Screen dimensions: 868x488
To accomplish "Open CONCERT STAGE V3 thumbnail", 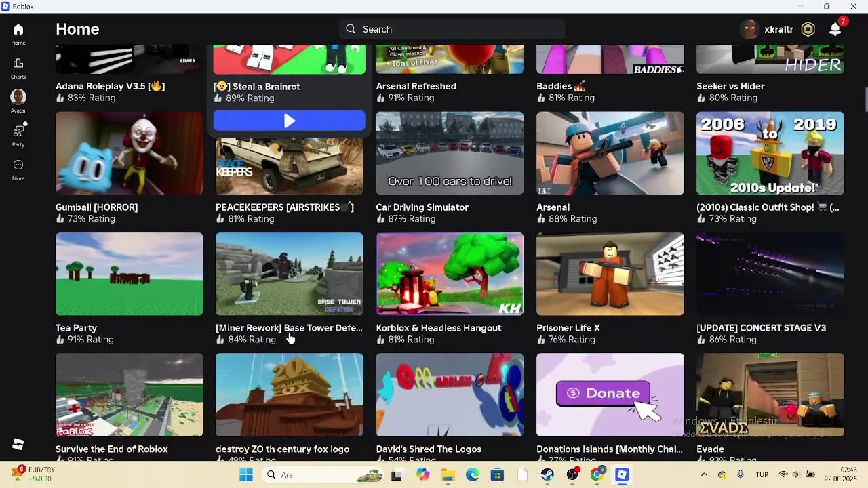I will 770,274.
